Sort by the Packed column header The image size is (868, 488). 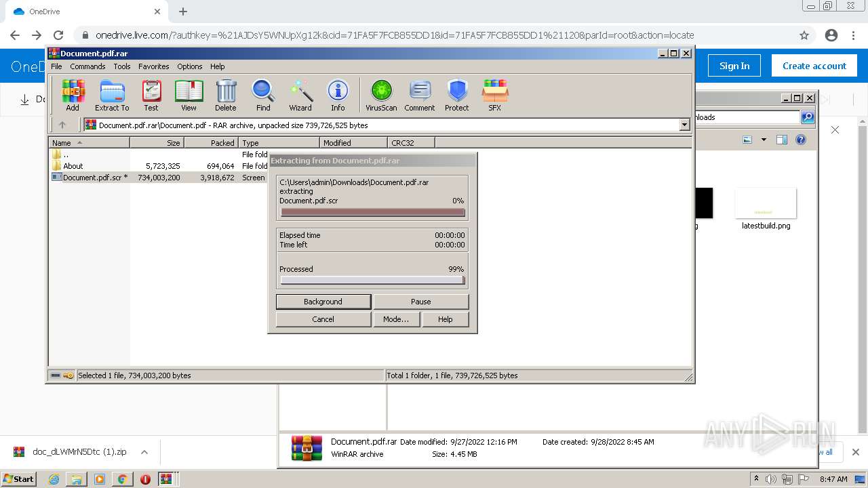point(211,143)
